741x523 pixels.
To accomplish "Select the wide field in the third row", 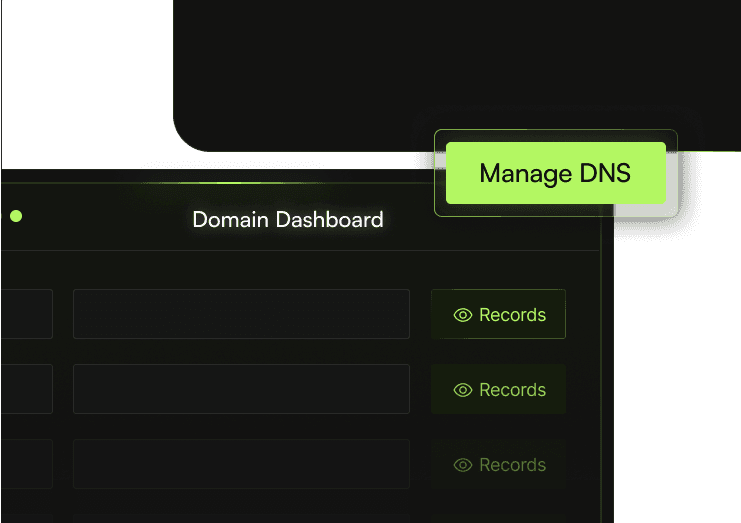I will pyautogui.click(x=241, y=464).
